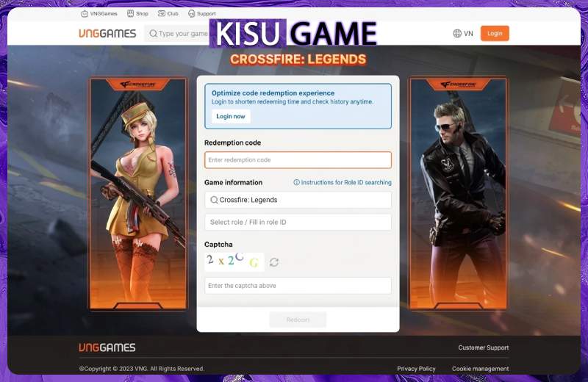Click the Captcha label
Screen dimensions: 588x382
(x=218, y=244)
